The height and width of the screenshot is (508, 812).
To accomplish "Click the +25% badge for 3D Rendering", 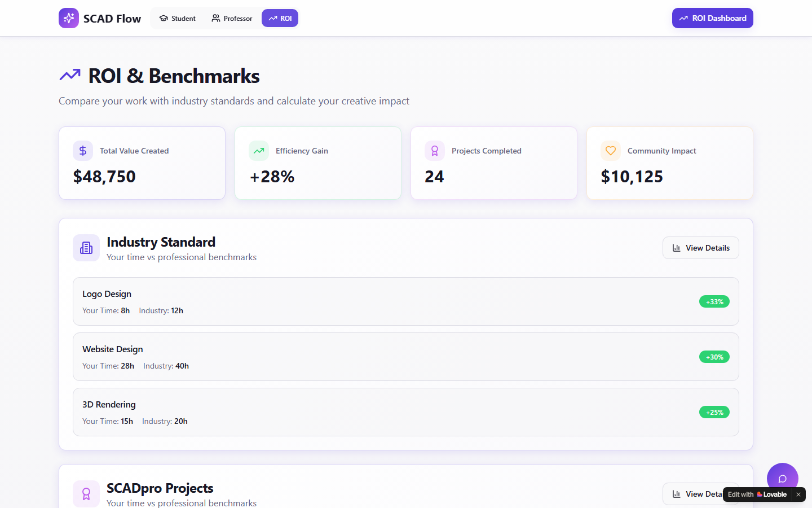I will 714,412.
